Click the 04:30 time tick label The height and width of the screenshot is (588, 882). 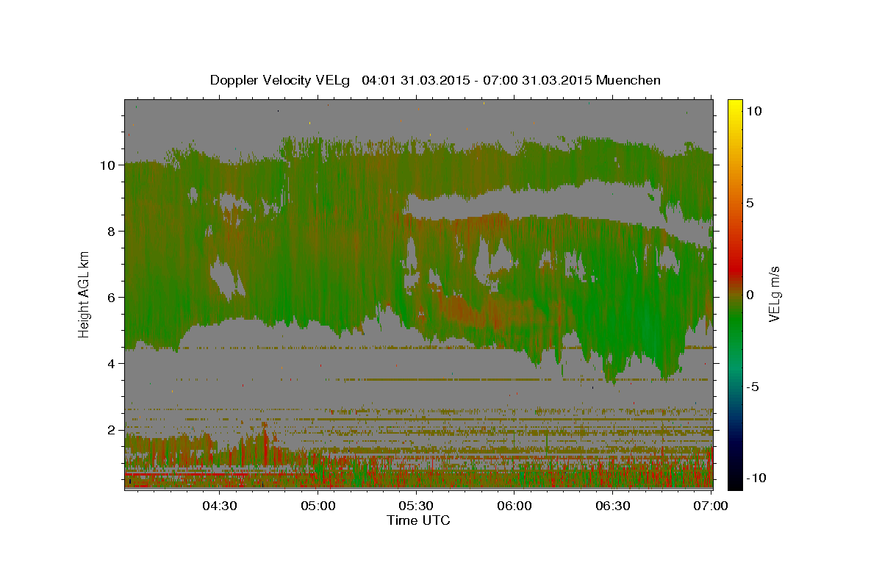tap(220, 506)
